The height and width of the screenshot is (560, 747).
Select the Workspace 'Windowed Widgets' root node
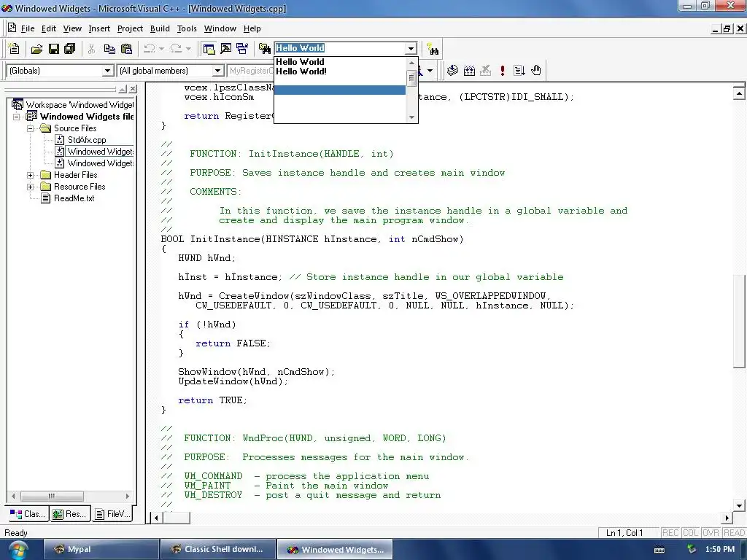80,105
